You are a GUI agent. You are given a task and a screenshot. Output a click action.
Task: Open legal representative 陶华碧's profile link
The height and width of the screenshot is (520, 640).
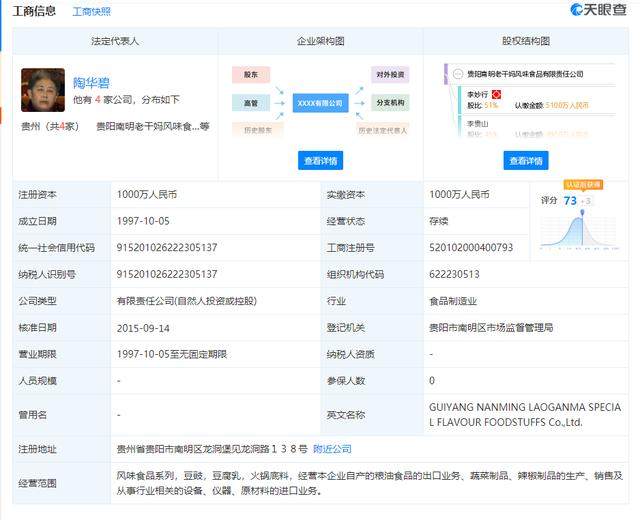(x=91, y=83)
